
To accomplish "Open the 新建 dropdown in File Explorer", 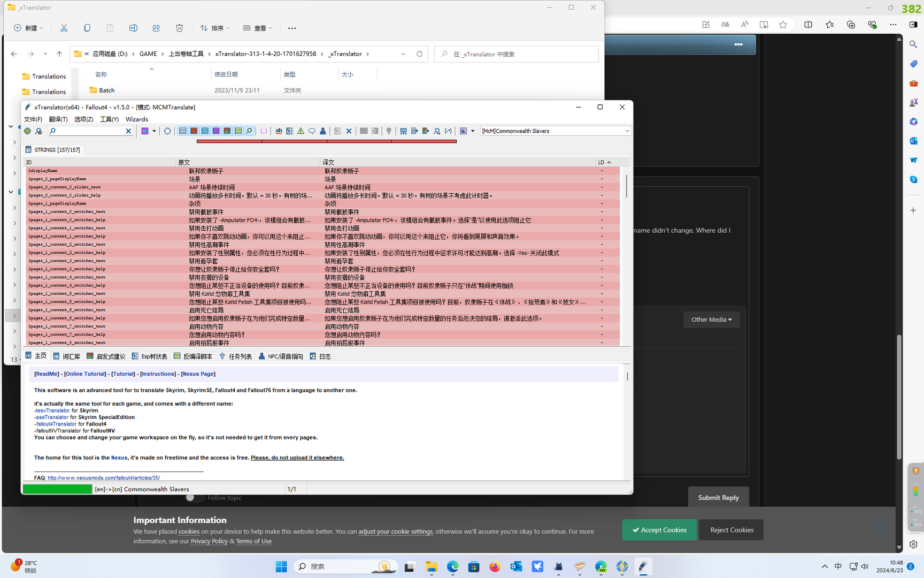I will 29,28.
